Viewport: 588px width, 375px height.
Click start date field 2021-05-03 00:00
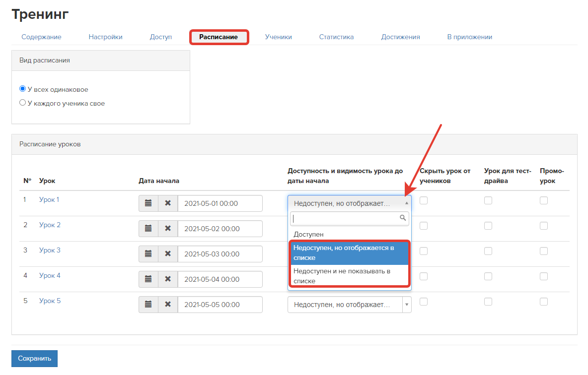220,254
